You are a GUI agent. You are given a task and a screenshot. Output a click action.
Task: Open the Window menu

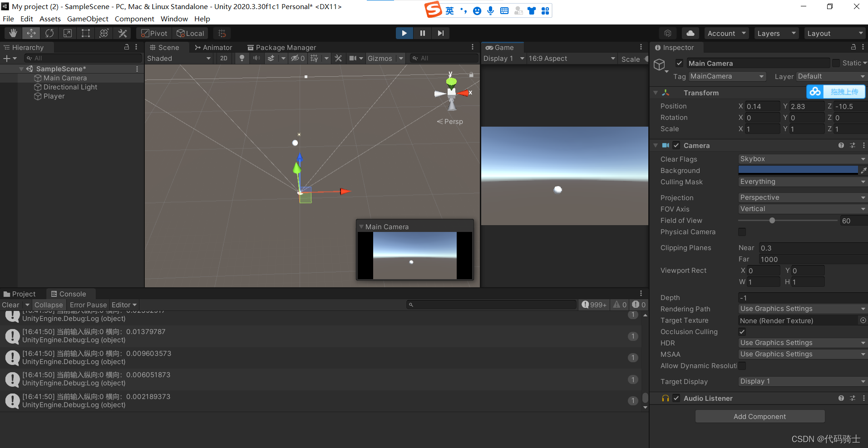coord(174,19)
